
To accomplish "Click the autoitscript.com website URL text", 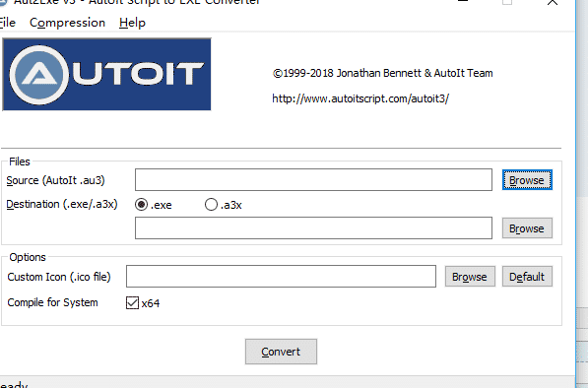I will [360, 98].
